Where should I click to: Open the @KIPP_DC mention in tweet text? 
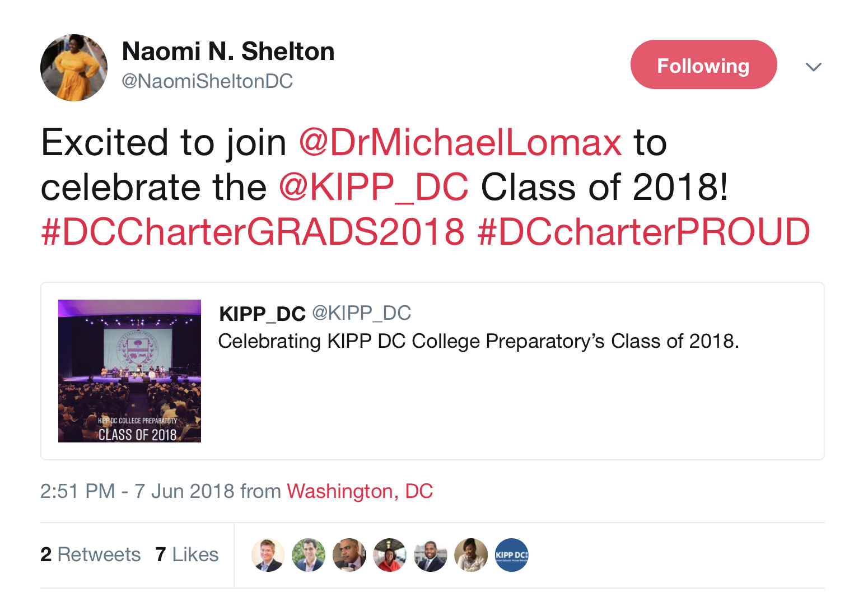[374, 187]
